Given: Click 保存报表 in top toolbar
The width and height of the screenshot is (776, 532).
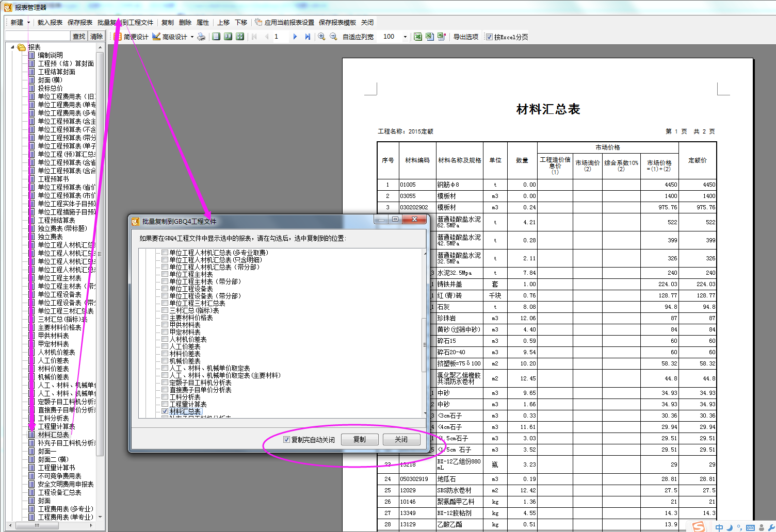Looking at the screenshot, I should click(x=80, y=23).
